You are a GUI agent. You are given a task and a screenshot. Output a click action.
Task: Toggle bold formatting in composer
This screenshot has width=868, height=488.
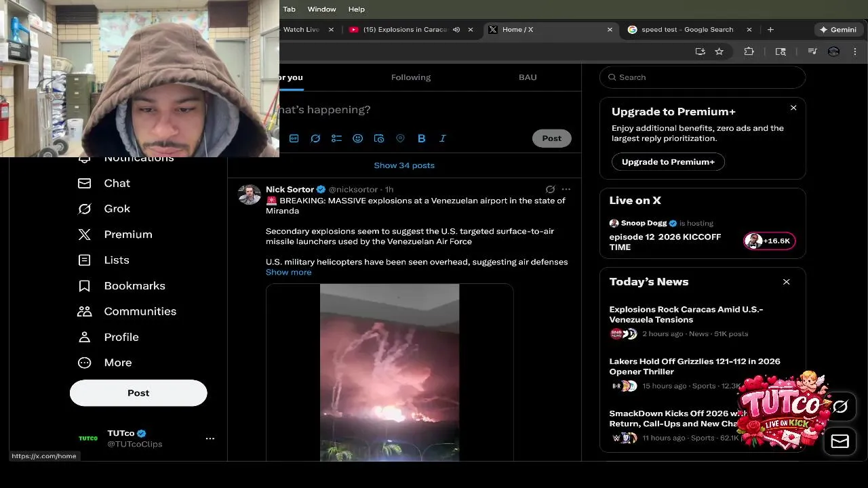pos(421,138)
